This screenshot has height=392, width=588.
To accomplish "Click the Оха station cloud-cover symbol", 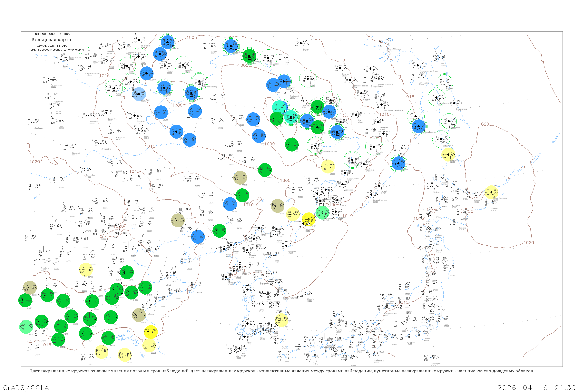I will pyautogui.click(x=439, y=58).
